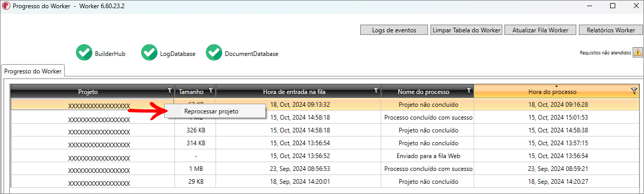Maximize the Progresso do Worker window
Image resolution: width=644 pixels, height=194 pixels.
click(x=613, y=6)
